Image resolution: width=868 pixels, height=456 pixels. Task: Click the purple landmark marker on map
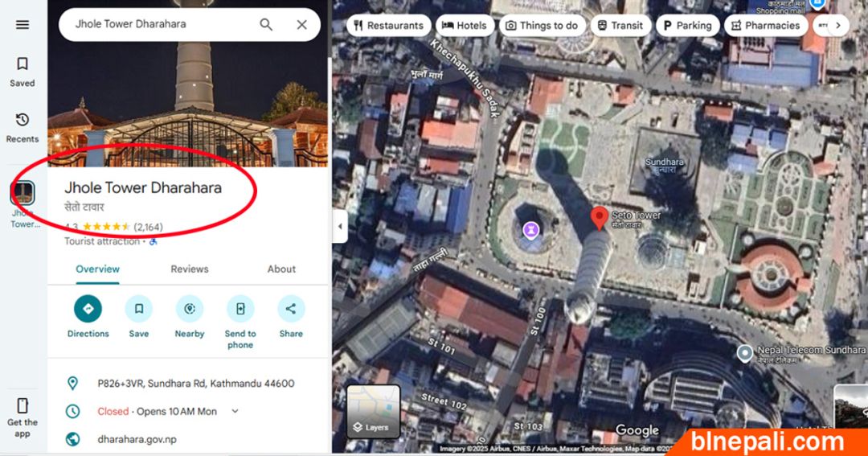click(x=531, y=229)
